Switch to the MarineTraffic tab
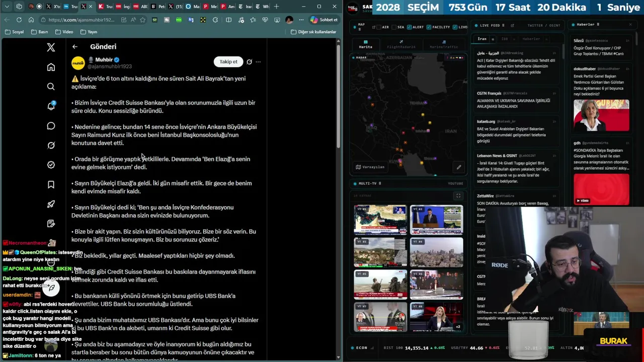 [x=444, y=44]
